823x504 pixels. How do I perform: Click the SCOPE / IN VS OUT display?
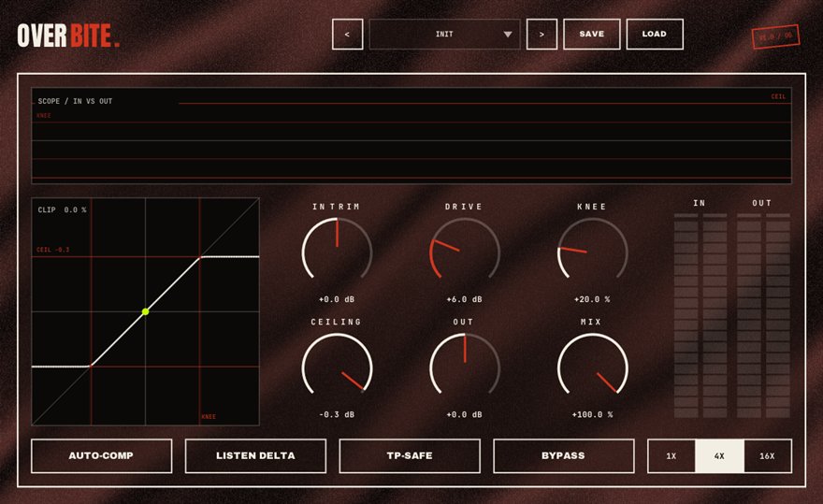coord(411,136)
